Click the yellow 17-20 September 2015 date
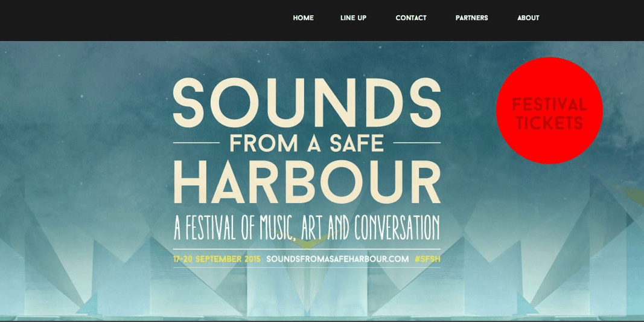Screen dimensions: 644x322 [x=217, y=259]
